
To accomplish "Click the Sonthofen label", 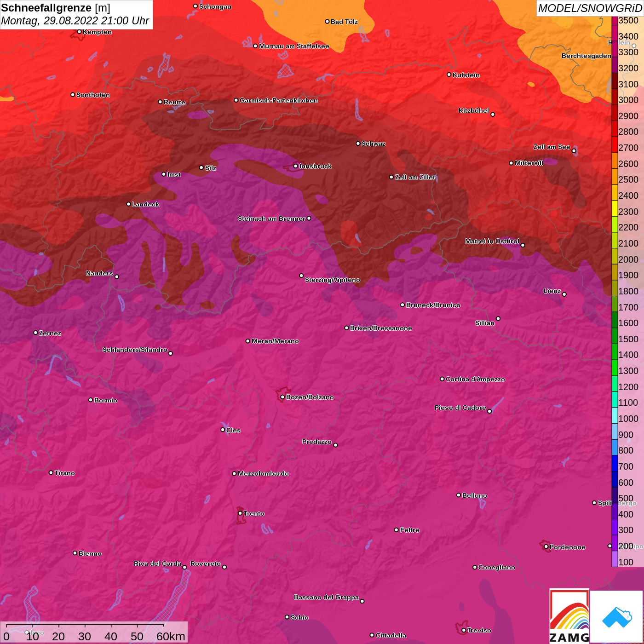I will [x=93, y=95].
